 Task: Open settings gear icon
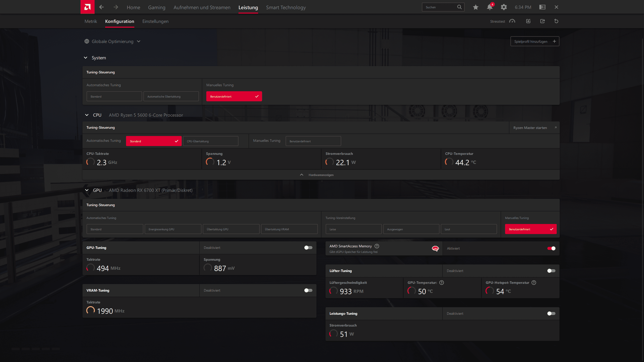coord(504,7)
